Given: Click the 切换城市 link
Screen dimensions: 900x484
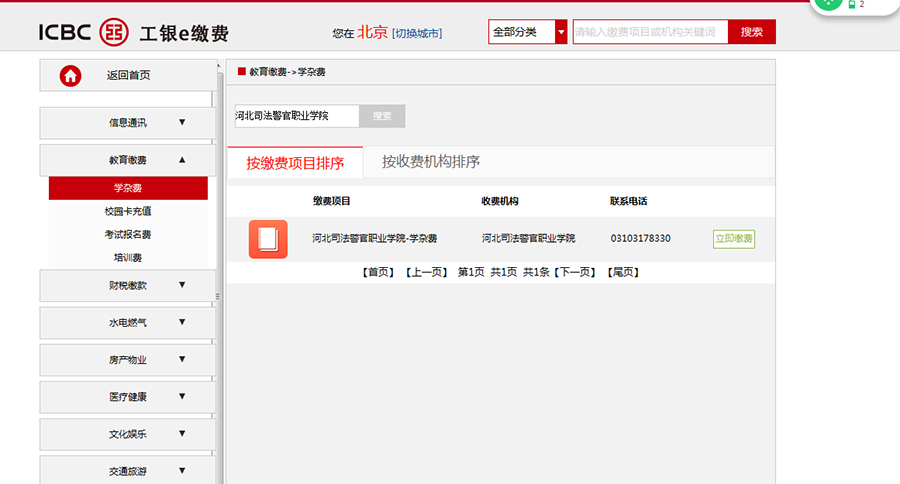Looking at the screenshot, I should pyautogui.click(x=417, y=34).
